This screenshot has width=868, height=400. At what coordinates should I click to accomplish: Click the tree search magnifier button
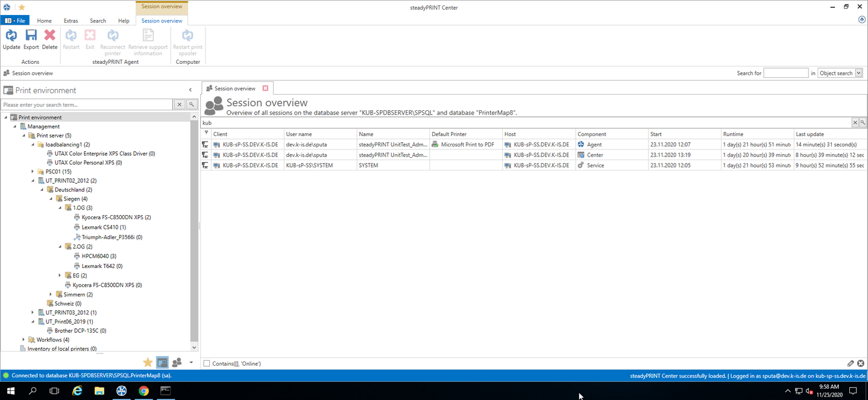[192, 105]
